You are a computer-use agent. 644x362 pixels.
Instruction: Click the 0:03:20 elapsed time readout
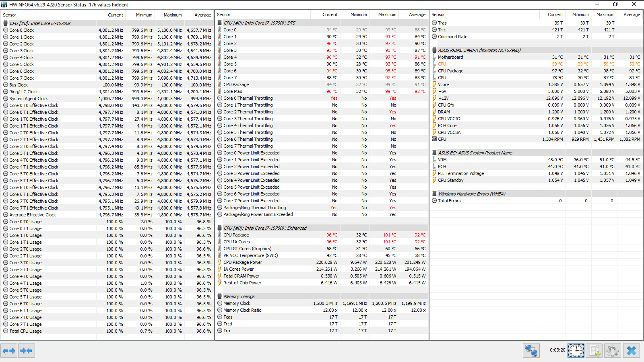(557, 350)
